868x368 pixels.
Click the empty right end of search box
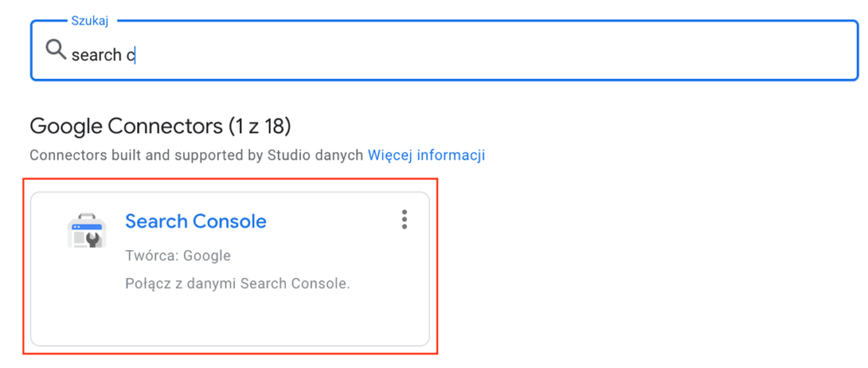763,53
